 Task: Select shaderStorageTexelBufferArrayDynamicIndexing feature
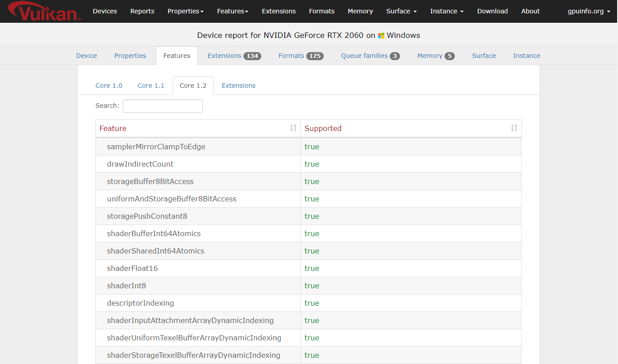coord(194,355)
